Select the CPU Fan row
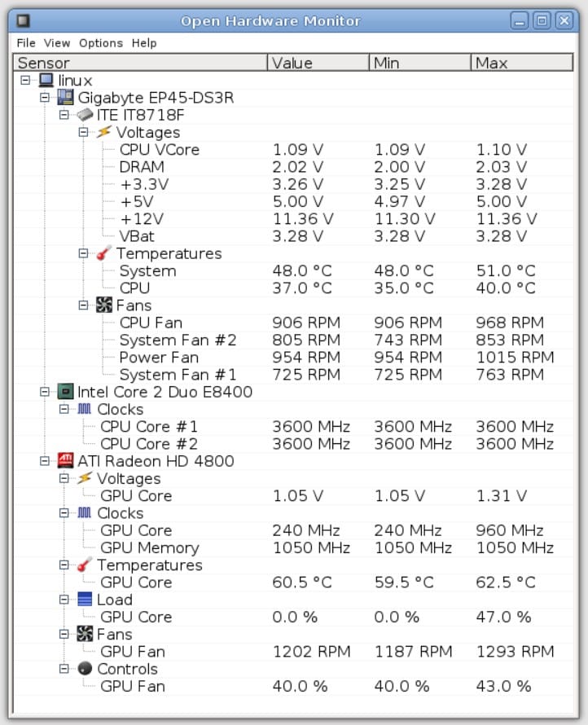 click(x=293, y=323)
